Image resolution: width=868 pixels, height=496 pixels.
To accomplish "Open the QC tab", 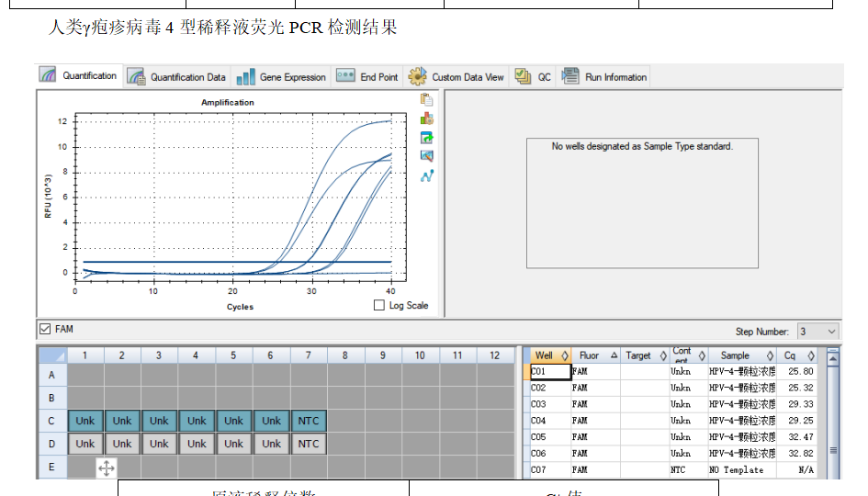I will point(533,77).
